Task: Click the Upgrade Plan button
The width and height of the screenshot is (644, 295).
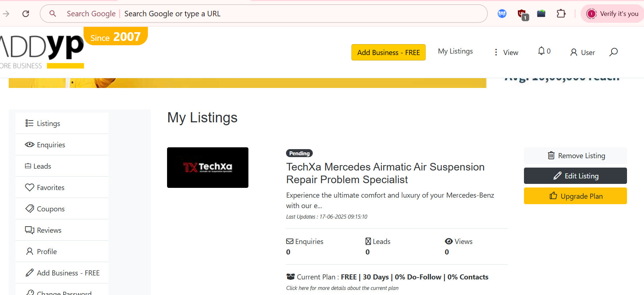Action: click(575, 196)
